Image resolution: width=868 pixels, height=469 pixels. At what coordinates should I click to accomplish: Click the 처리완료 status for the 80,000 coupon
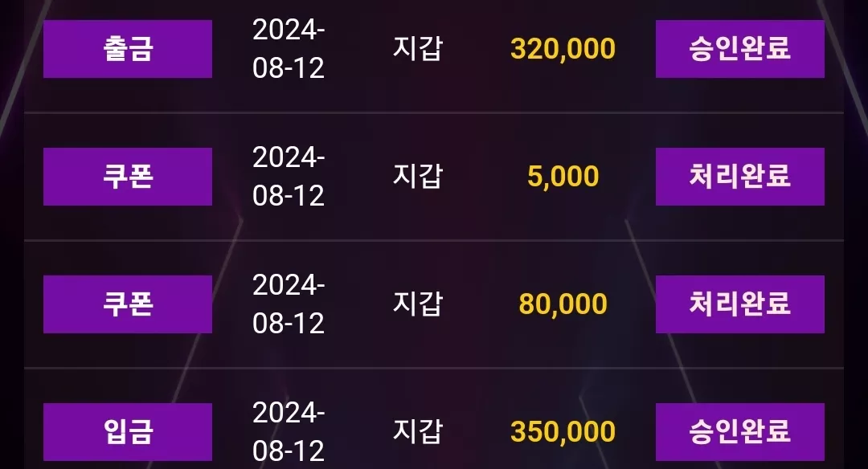click(x=740, y=304)
